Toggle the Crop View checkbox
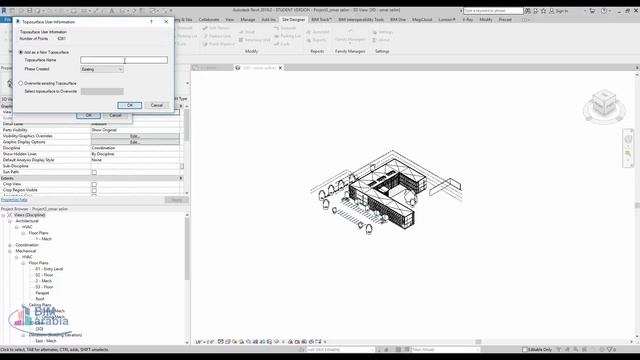The width and height of the screenshot is (640, 360). 94,184
